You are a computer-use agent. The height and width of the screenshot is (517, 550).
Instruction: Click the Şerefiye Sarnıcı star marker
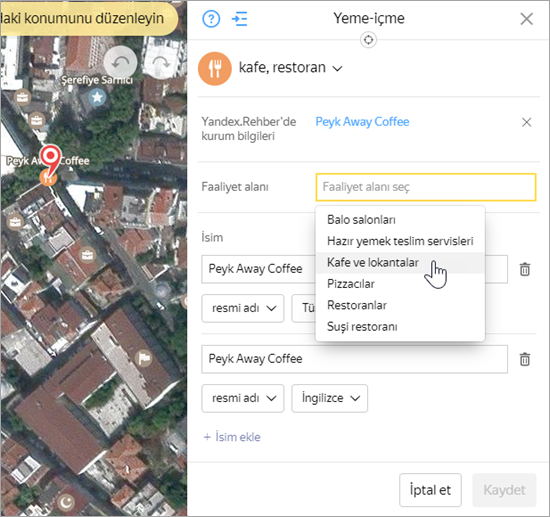97,97
